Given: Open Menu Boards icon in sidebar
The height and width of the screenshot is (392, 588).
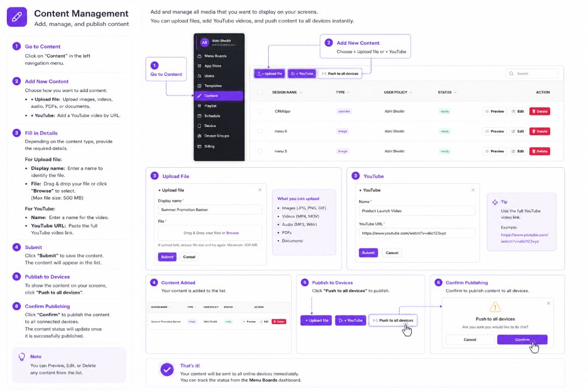Looking at the screenshot, I should pyautogui.click(x=199, y=56).
